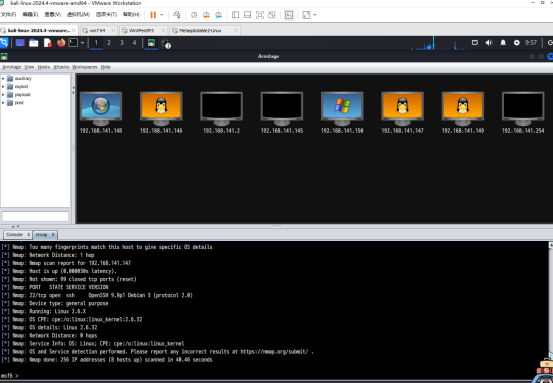553x383 pixels.
Task: Open the Hosts menu in Armitage
Action: point(44,67)
